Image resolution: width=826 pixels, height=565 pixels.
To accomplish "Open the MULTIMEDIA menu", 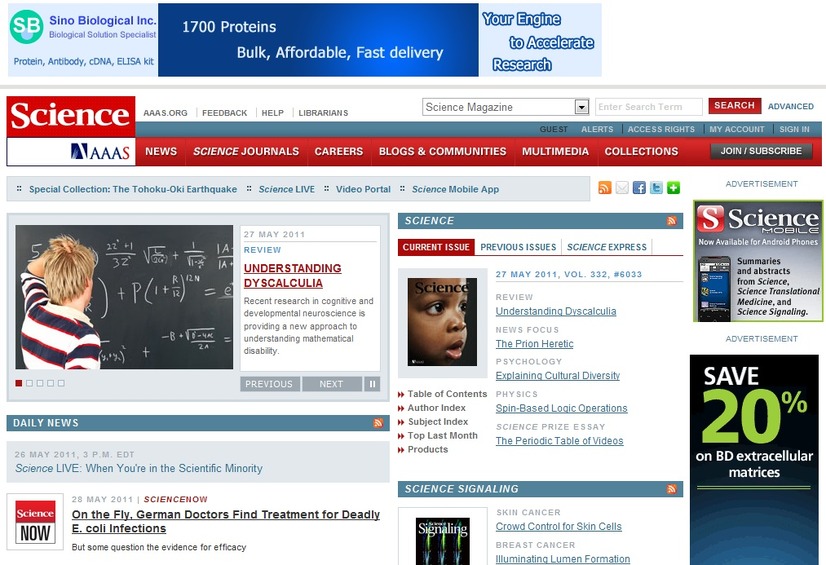I will [555, 152].
